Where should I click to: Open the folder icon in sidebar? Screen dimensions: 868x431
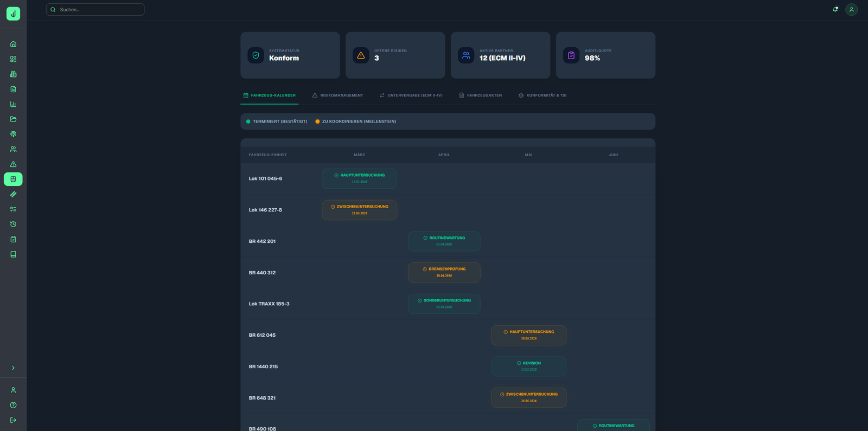[x=13, y=119]
